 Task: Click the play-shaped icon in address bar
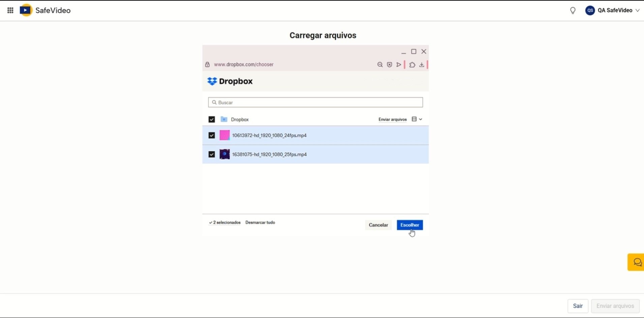coord(399,65)
